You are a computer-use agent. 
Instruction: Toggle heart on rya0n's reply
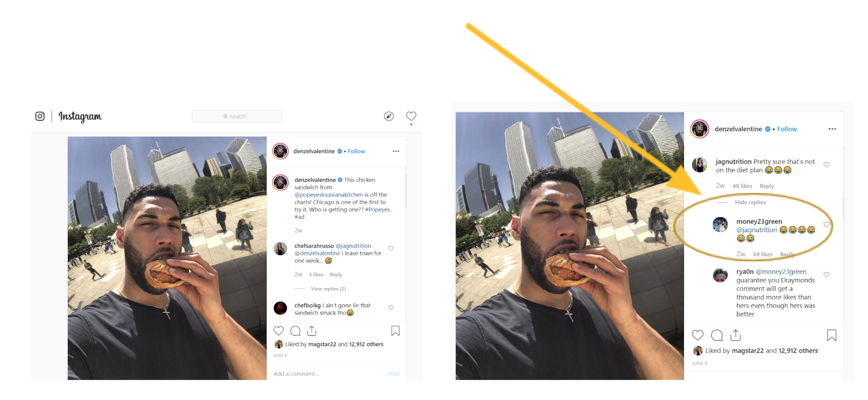(x=826, y=274)
